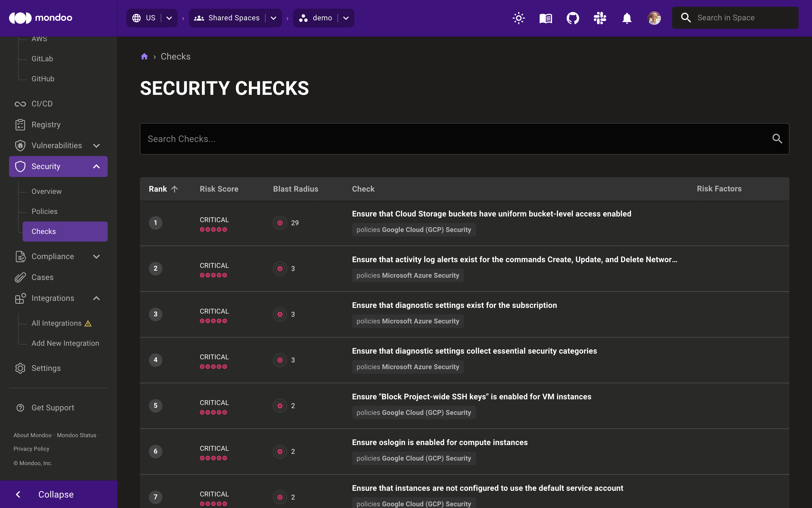Click the magnifier in Search Checks

777,139
